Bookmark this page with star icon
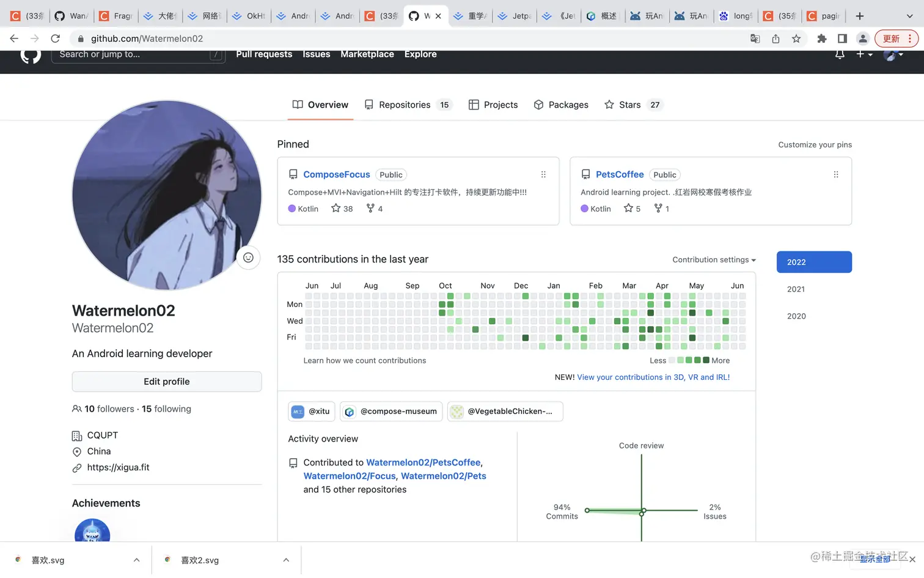 796,39
